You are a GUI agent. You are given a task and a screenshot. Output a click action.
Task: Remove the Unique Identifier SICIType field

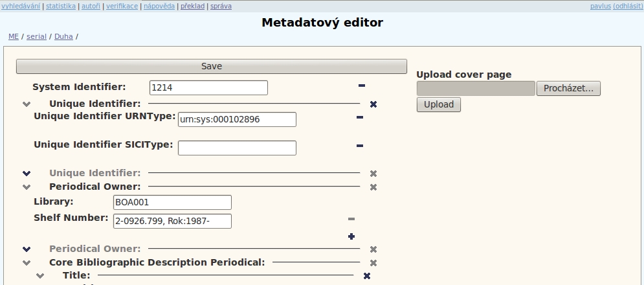pyautogui.click(x=360, y=146)
